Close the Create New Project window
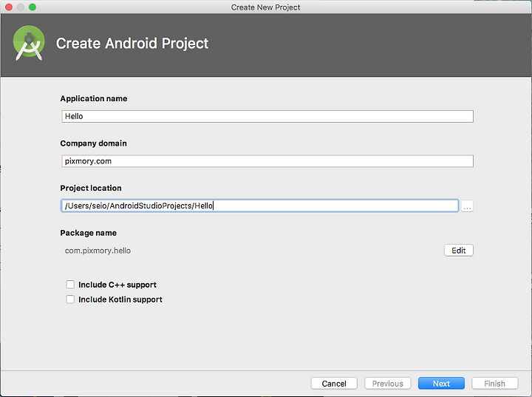The width and height of the screenshot is (532, 397). (9, 7)
